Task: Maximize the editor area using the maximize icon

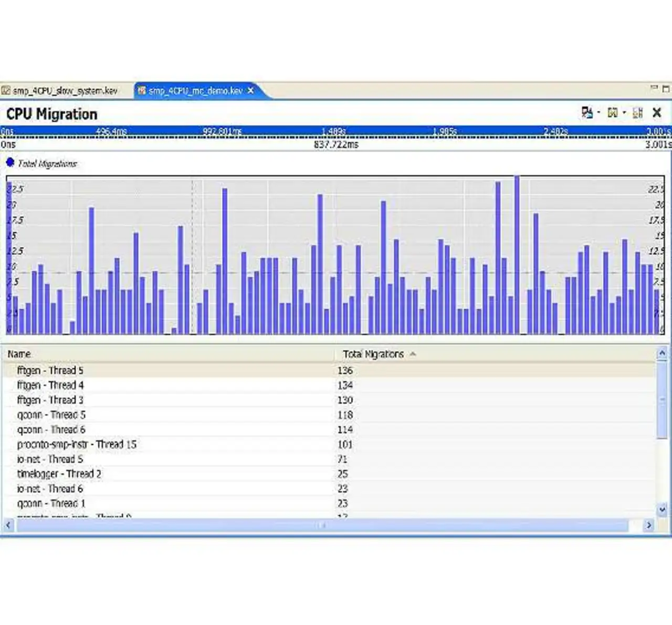Action: tap(666, 89)
